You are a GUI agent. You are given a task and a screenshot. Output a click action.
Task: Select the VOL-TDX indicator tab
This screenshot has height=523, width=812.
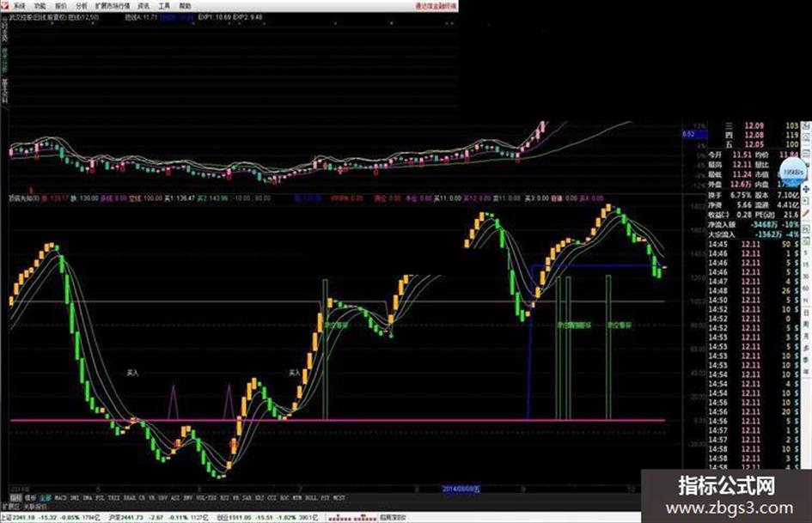pyautogui.click(x=205, y=497)
